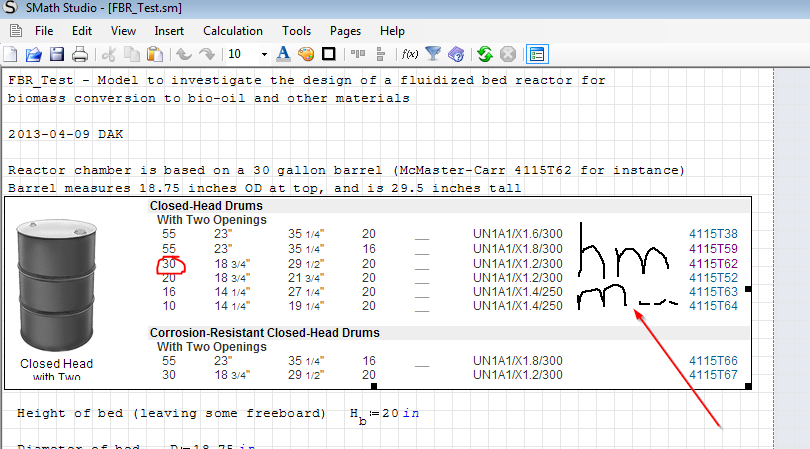This screenshot has width=810, height=449.
Task: Click the New document icon
Action: click(12, 54)
